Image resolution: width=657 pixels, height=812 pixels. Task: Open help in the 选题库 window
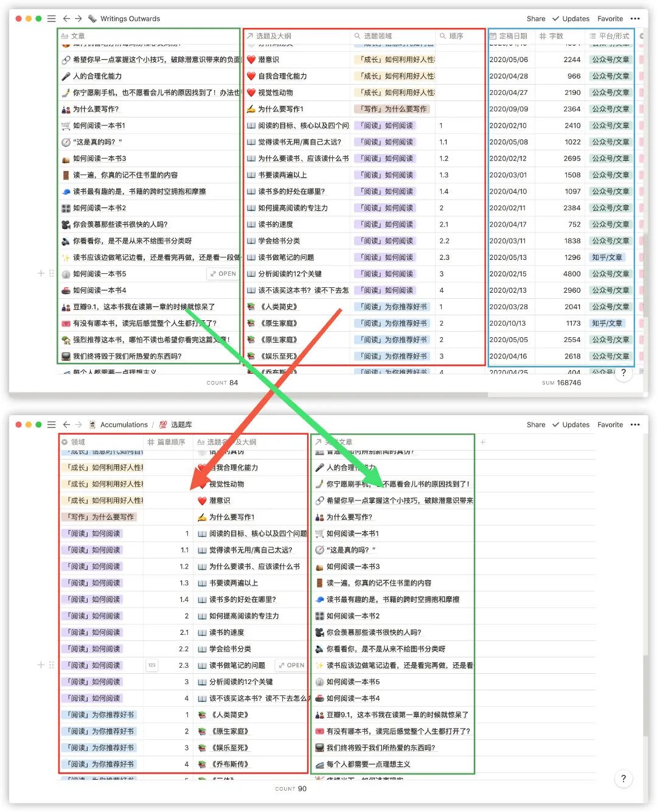(x=623, y=779)
